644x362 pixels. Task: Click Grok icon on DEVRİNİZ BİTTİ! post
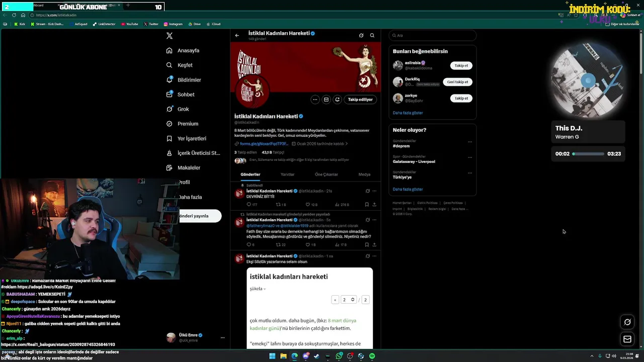pyautogui.click(x=368, y=191)
